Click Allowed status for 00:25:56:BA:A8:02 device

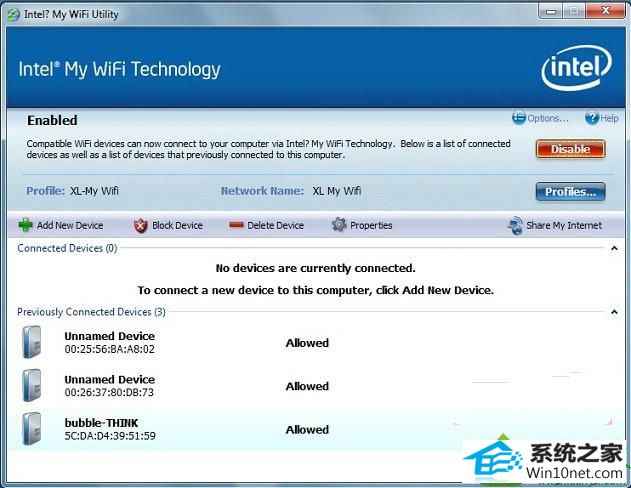tap(307, 343)
